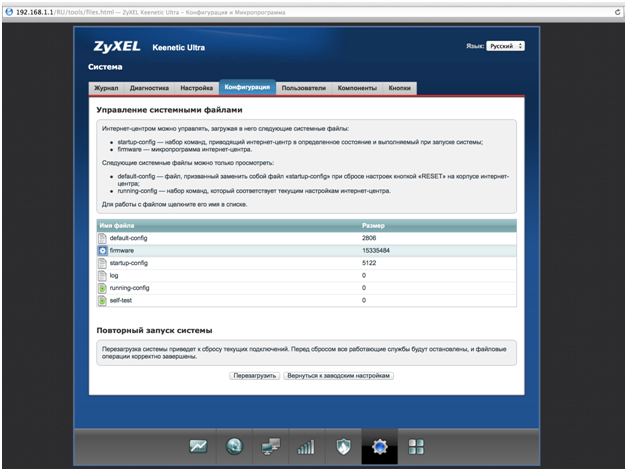Screen dimensions: 627x471
Task: Open the applications grid icon
Action: click(x=417, y=448)
